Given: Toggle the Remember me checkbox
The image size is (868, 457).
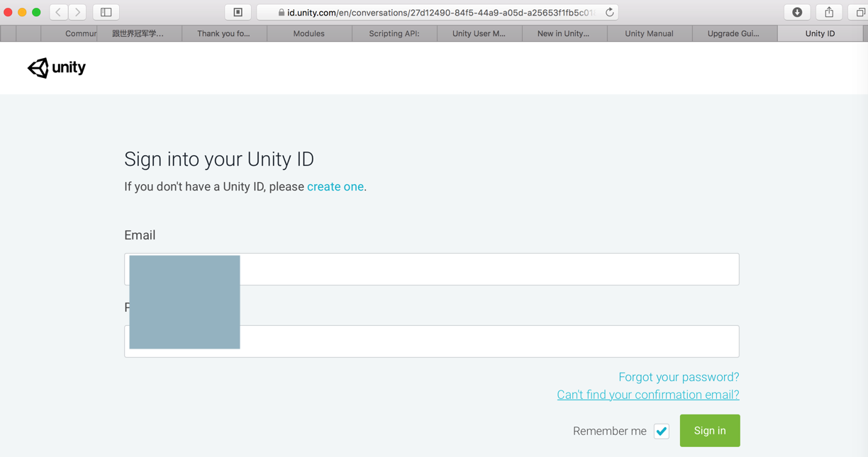Looking at the screenshot, I should tap(662, 431).
